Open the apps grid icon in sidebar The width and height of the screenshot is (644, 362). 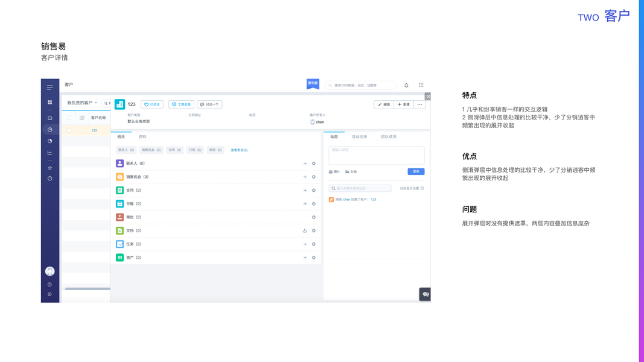click(49, 102)
